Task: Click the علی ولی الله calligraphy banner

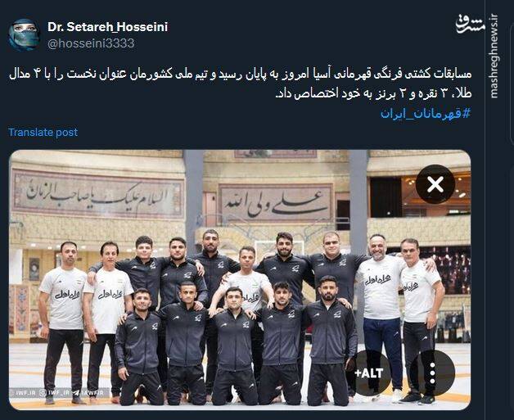Action: pyautogui.click(x=275, y=203)
